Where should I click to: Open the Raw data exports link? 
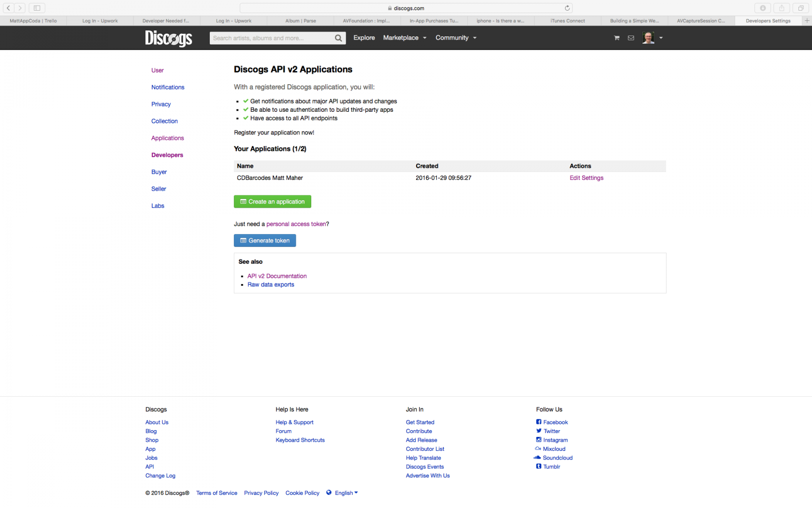point(271,284)
